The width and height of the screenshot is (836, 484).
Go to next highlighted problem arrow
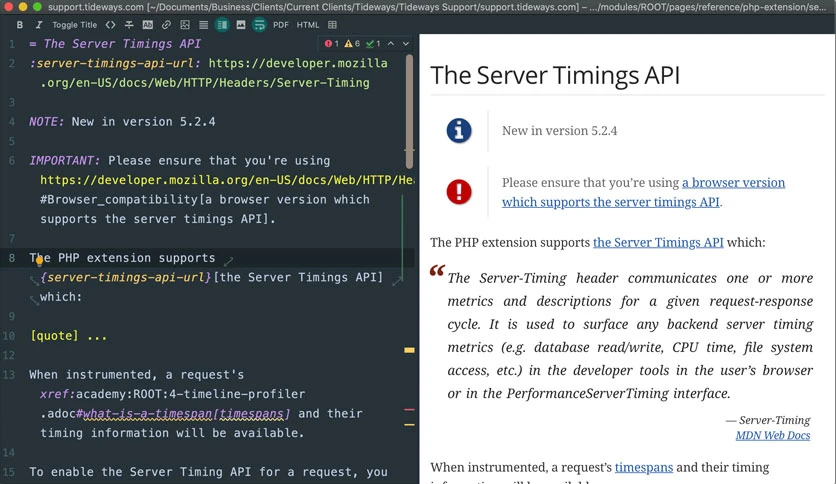(406, 44)
